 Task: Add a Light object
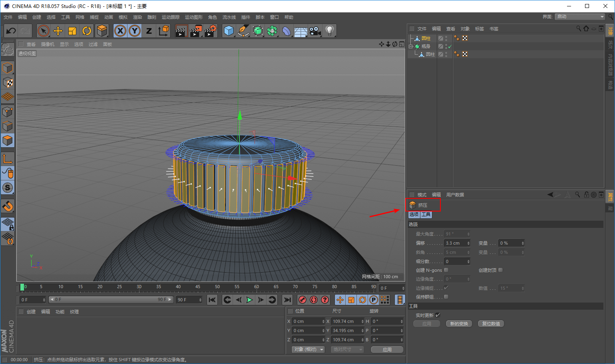tap(330, 31)
